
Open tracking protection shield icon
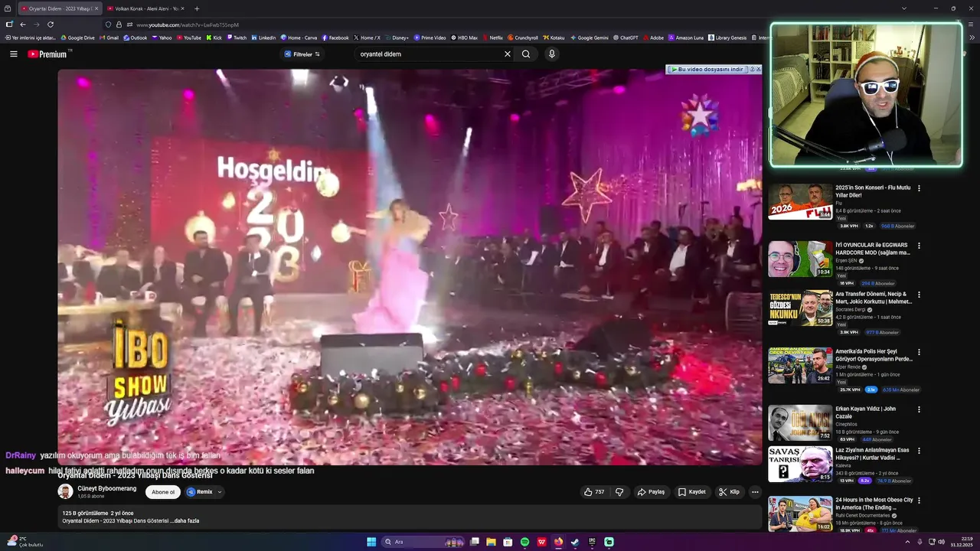coord(108,24)
